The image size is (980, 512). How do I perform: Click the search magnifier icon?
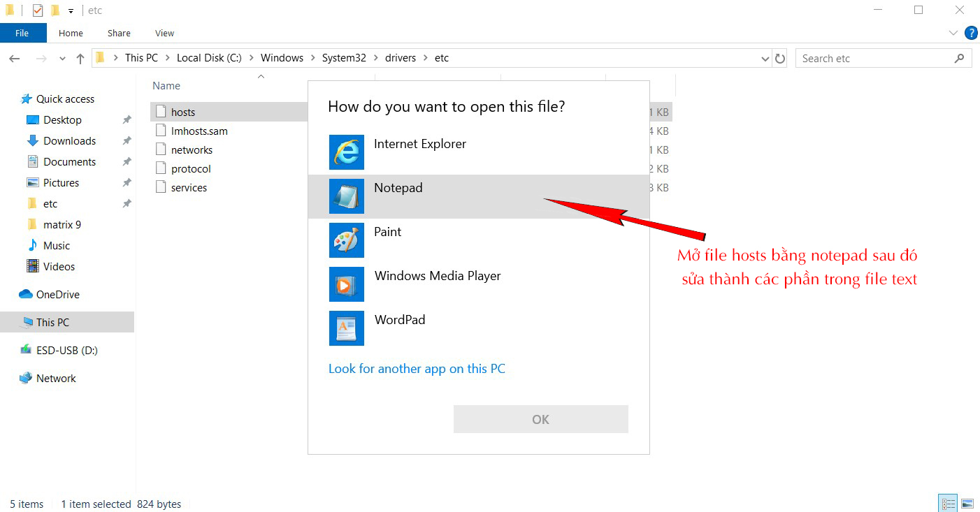pyautogui.click(x=959, y=59)
